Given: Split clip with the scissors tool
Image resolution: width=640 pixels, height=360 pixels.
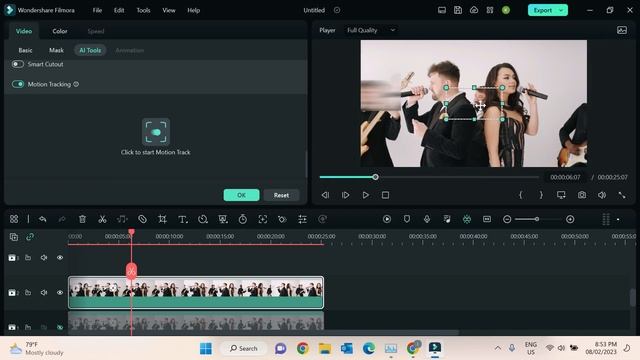Looking at the screenshot, I should pyautogui.click(x=102, y=219).
